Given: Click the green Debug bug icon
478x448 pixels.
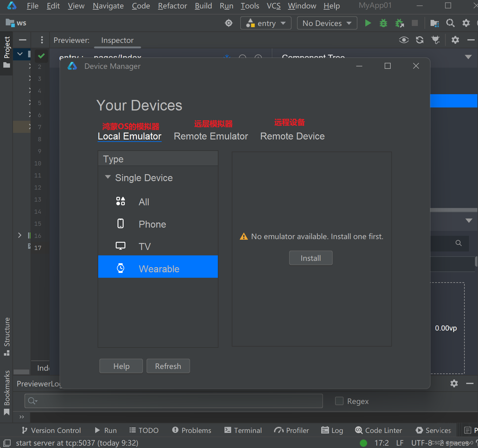Looking at the screenshot, I should pos(383,23).
